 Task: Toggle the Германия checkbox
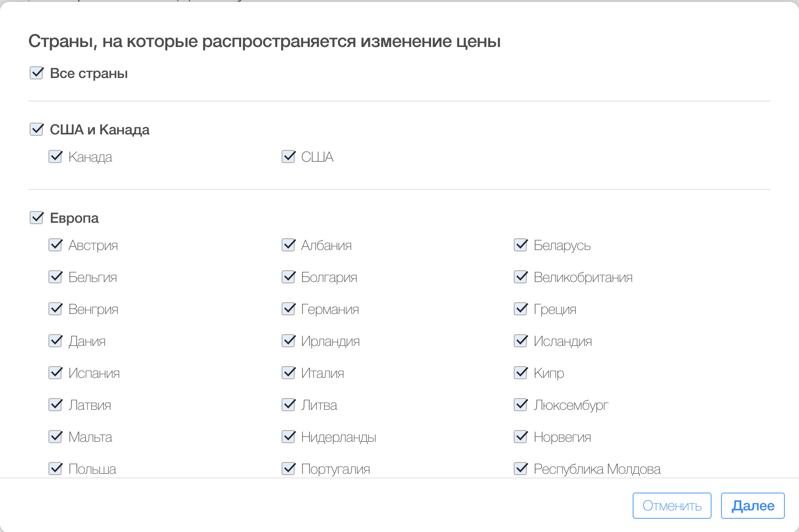(288, 308)
